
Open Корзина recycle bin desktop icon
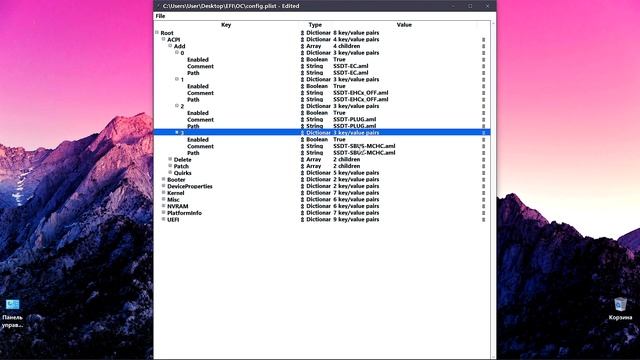tap(620, 309)
